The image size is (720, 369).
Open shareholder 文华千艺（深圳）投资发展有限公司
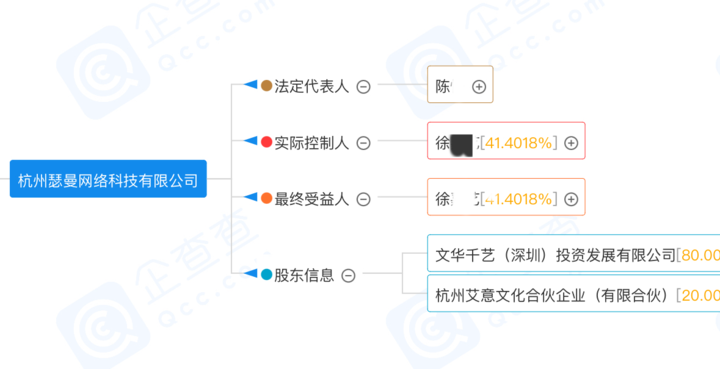(574, 253)
